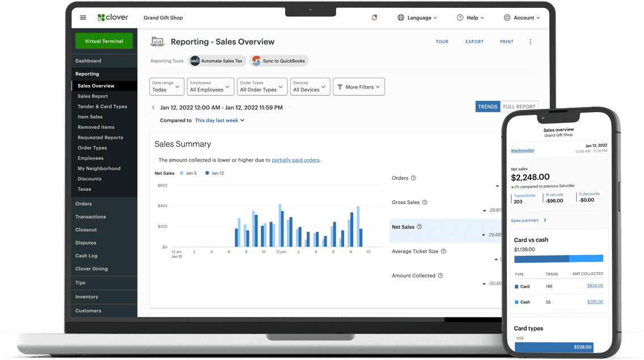Screen dimensions: 644x360
Task: Click the Virtual Terminal button
Action: pos(104,41)
